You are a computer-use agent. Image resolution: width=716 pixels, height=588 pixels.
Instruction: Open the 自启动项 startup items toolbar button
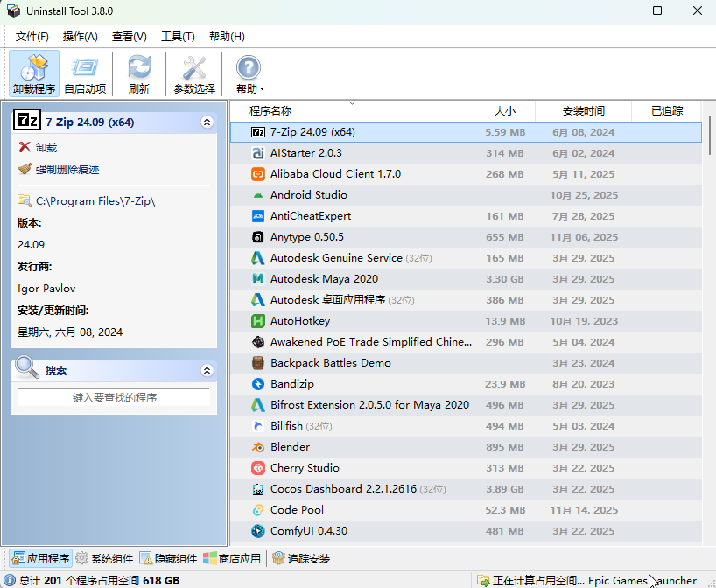(x=85, y=73)
